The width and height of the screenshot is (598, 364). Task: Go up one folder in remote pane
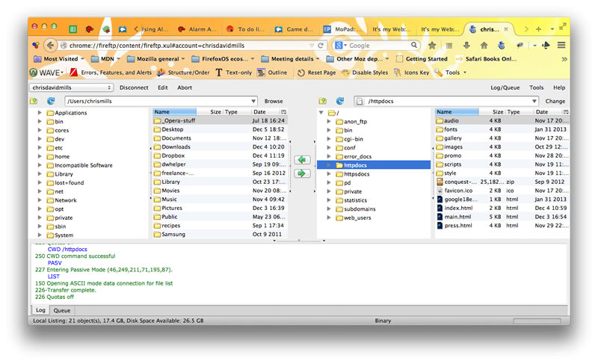click(323, 101)
